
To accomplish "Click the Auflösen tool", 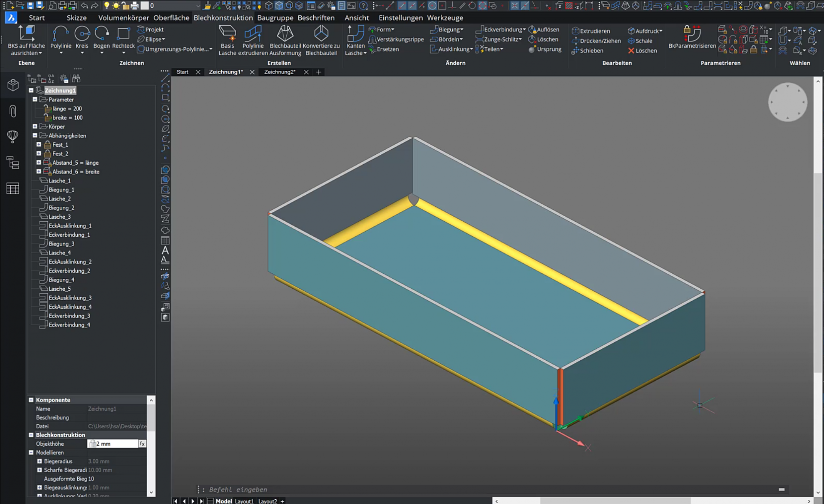I will [x=544, y=30].
